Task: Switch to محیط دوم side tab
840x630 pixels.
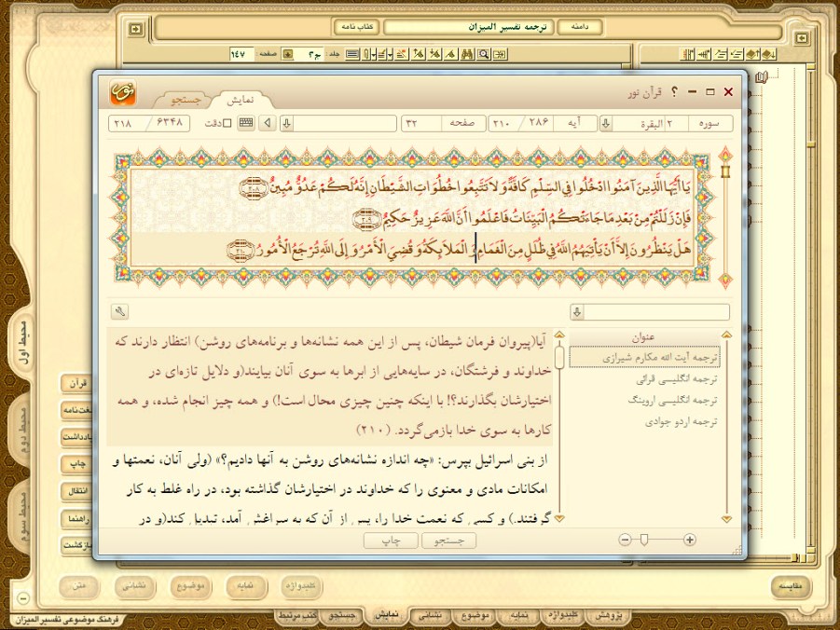Action: (22, 431)
